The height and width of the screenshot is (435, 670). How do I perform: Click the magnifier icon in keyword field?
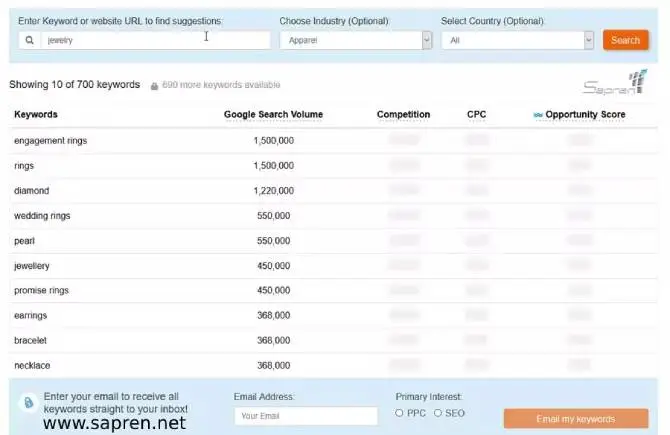[30, 41]
